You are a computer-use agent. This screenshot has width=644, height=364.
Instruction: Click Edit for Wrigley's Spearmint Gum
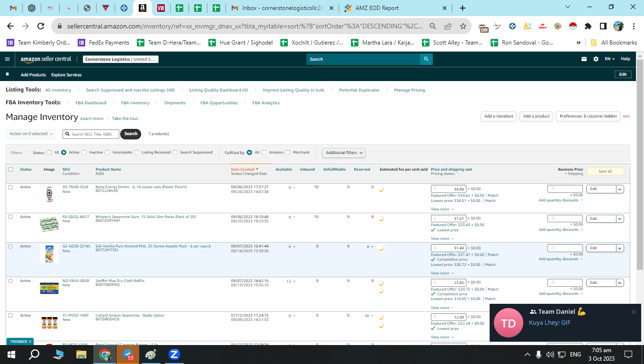coord(601,219)
